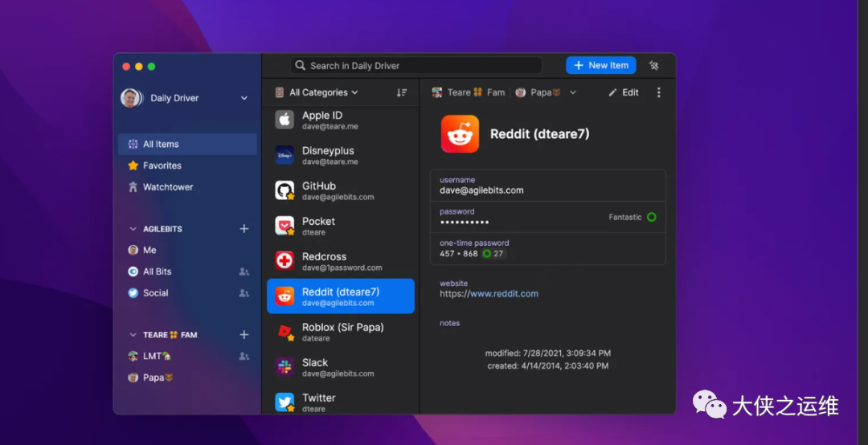Select GitHub in item list
Viewport: 868px width, 445px height.
(341, 190)
